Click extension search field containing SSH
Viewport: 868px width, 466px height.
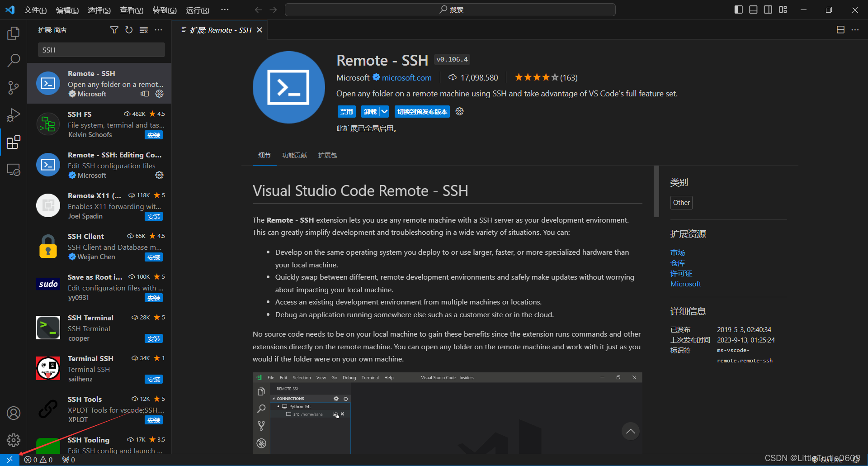pos(101,50)
